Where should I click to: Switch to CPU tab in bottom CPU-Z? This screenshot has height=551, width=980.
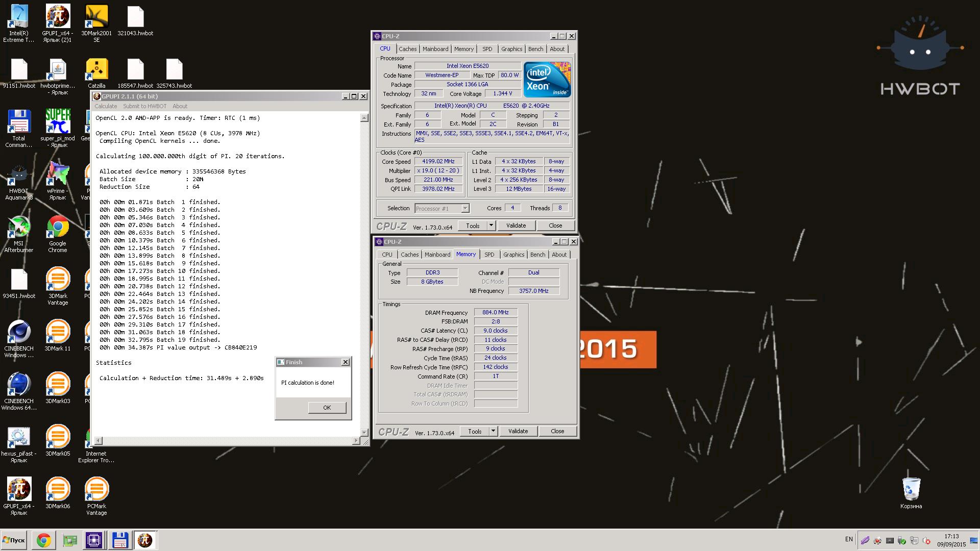pyautogui.click(x=387, y=255)
